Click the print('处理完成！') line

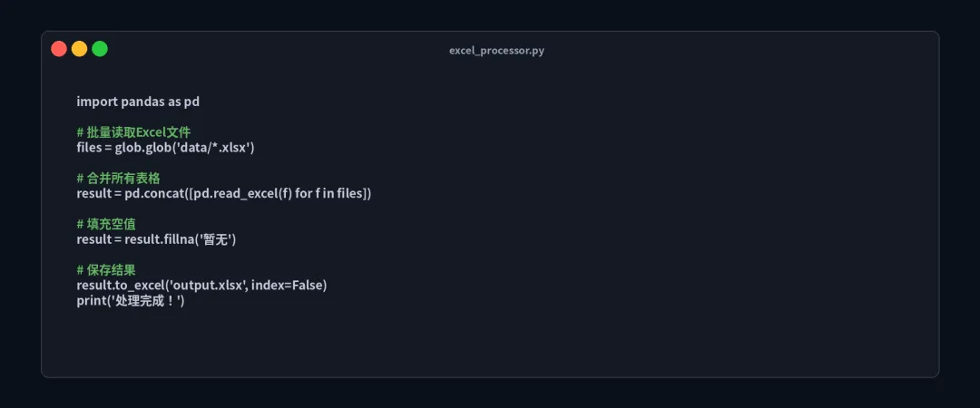131,300
